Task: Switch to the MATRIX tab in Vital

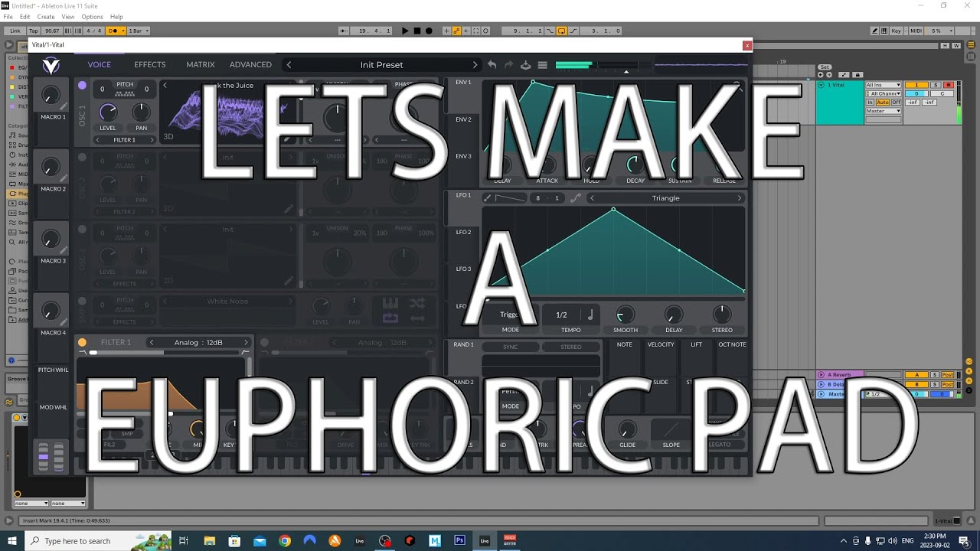Action: pyautogui.click(x=200, y=65)
